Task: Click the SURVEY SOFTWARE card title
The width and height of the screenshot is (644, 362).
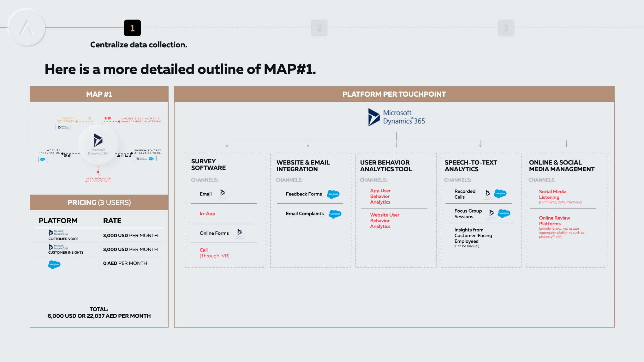Action: [x=208, y=165]
